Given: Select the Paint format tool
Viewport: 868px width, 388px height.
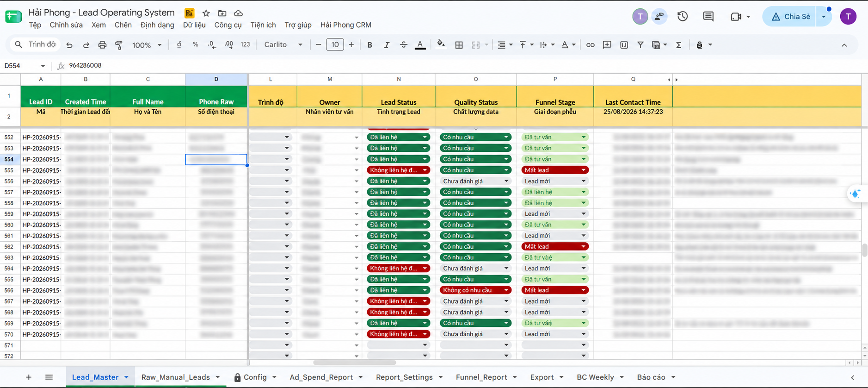Looking at the screenshot, I should tap(119, 45).
